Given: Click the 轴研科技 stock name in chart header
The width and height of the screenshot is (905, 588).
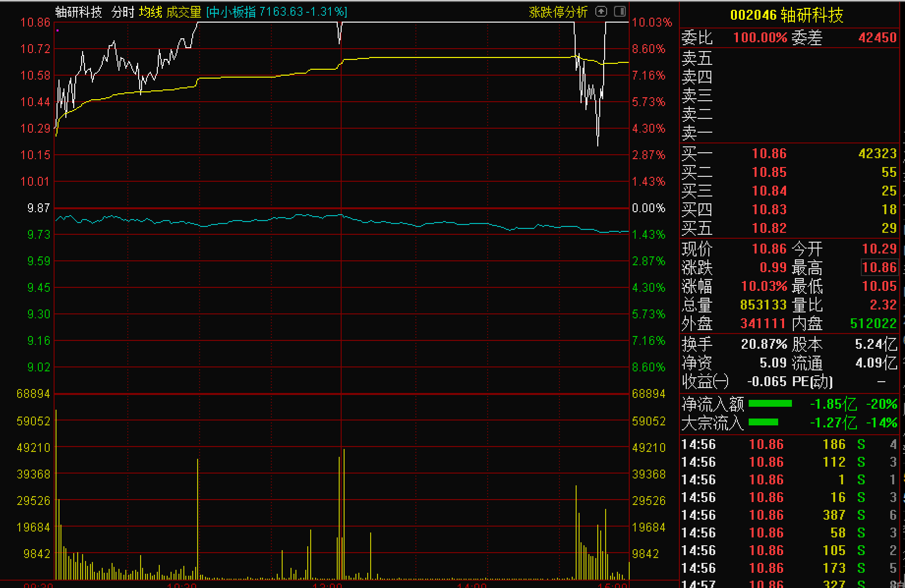Looking at the screenshot, I should 79,12.
